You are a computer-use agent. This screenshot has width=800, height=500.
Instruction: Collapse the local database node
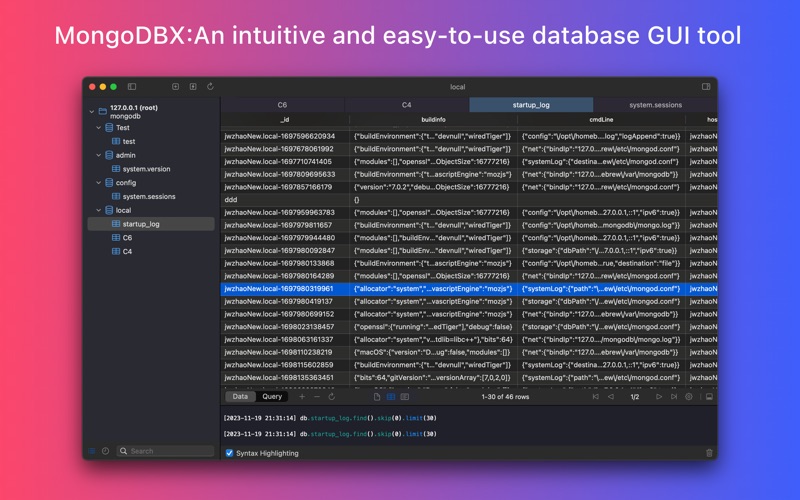98,210
